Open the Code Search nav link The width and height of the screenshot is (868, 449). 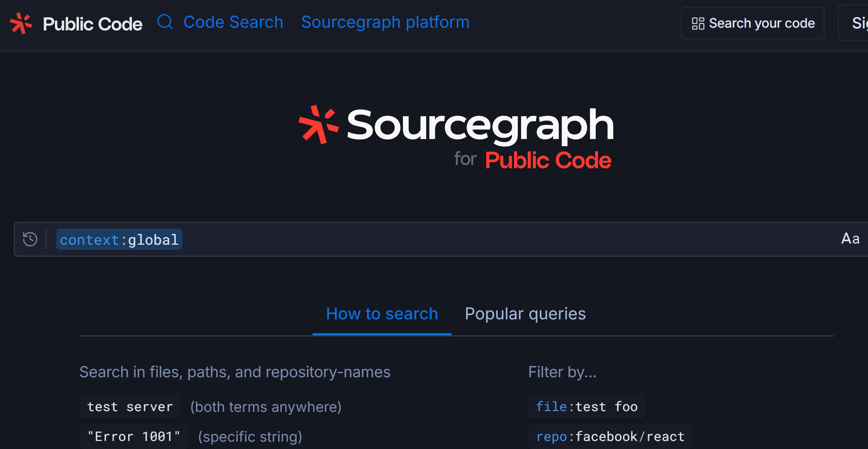pos(233,22)
